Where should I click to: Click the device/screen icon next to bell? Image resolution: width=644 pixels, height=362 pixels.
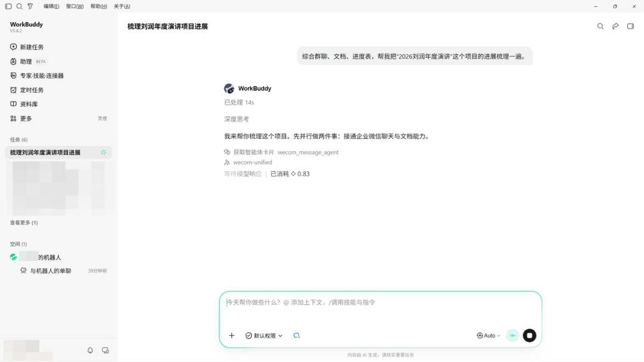(x=106, y=351)
